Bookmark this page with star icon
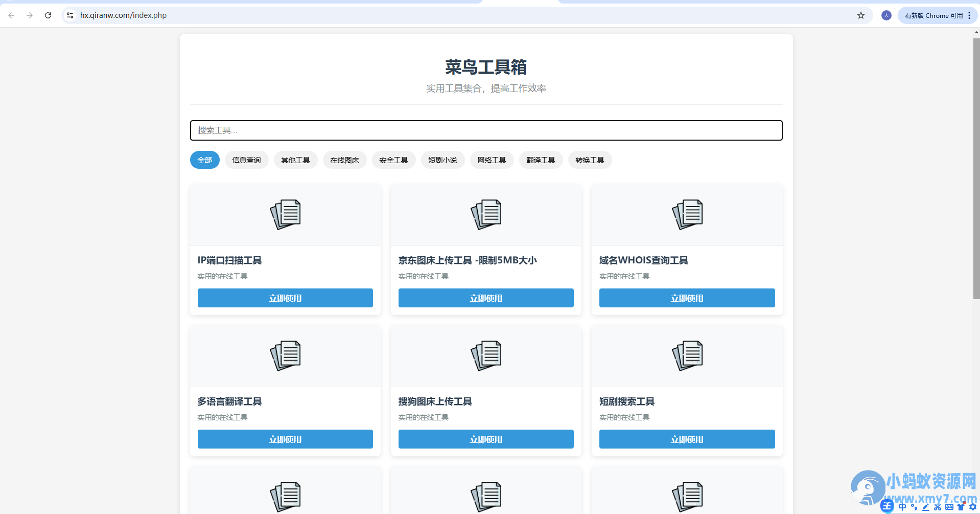The image size is (980, 514). coord(861,15)
